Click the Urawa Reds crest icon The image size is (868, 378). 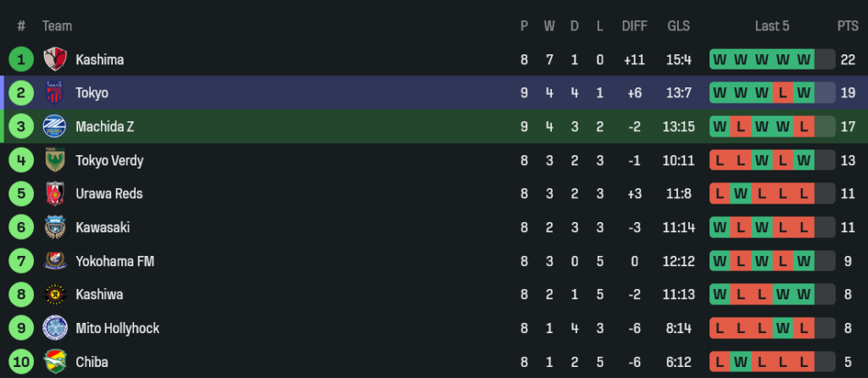click(55, 193)
